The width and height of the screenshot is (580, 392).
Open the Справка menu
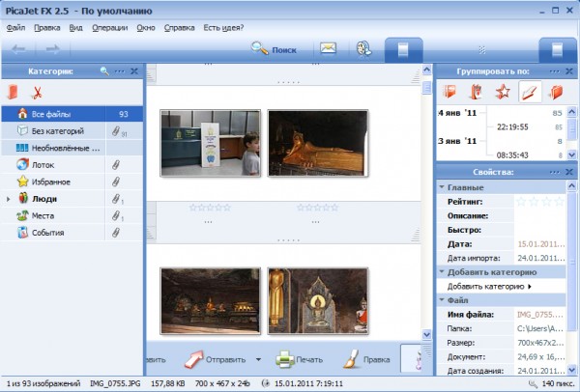pyautogui.click(x=179, y=27)
